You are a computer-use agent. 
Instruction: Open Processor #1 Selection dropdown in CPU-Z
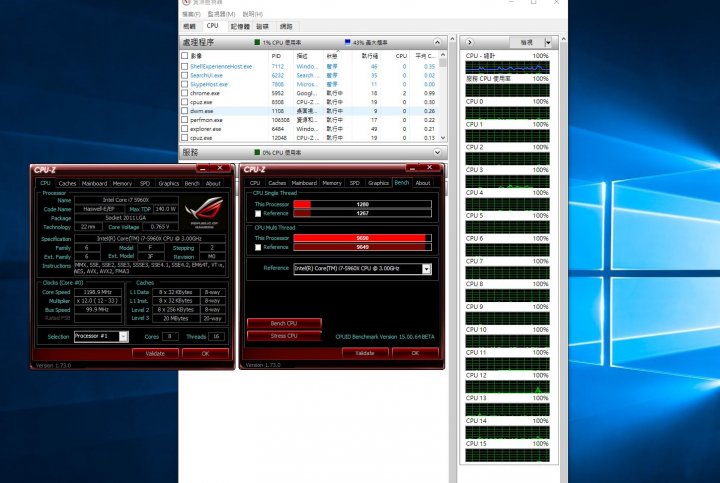click(123, 337)
